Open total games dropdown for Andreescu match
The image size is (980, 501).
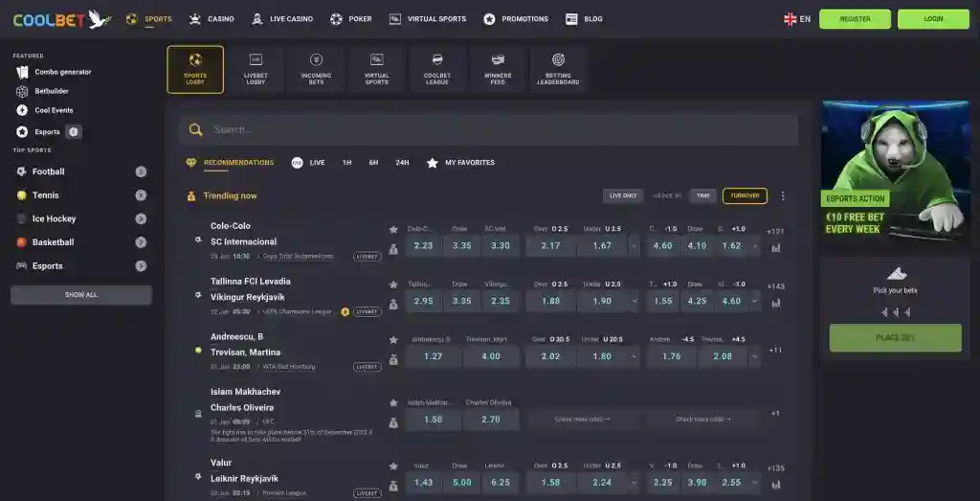635,356
